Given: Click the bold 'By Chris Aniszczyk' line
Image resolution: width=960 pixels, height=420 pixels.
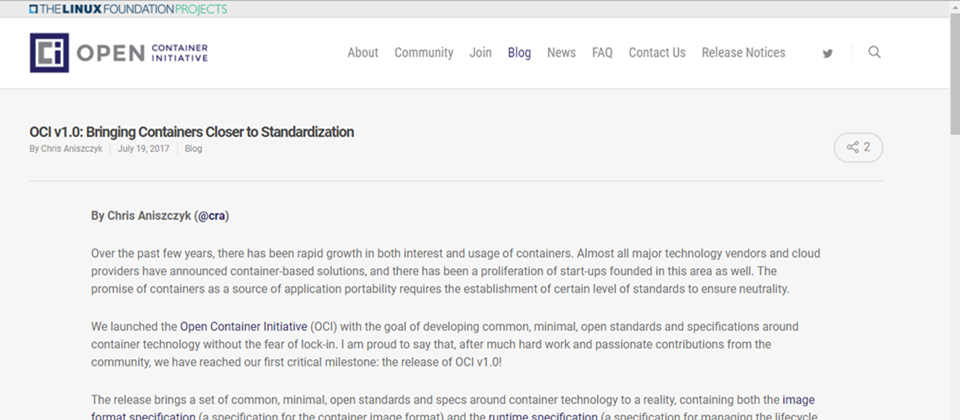Looking at the screenshot, I should pos(160,216).
